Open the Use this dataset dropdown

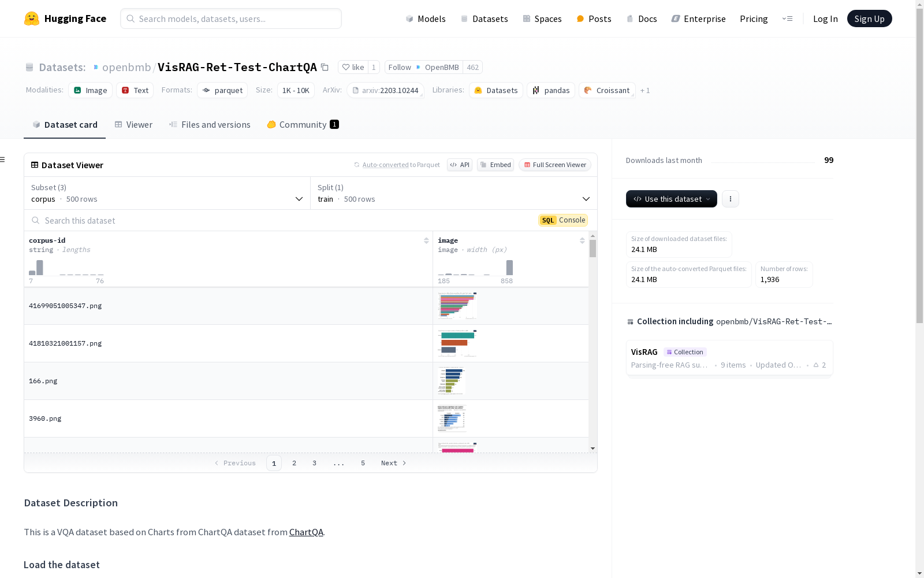(672, 199)
